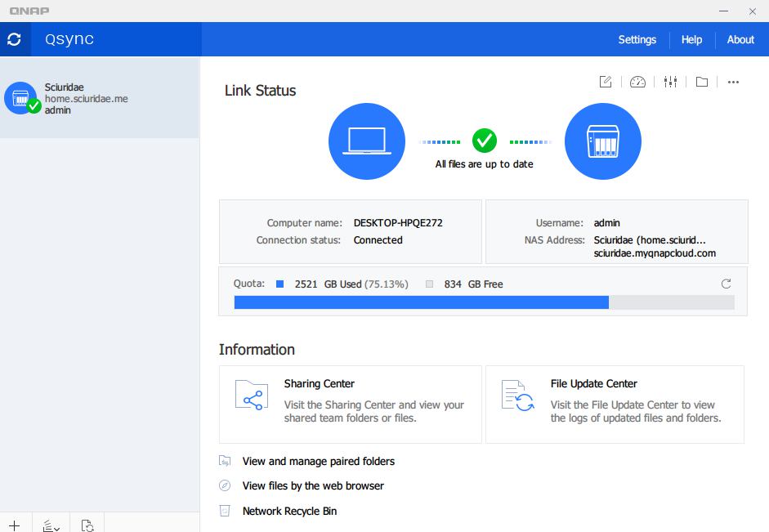Click the green sync status checkmark
Image resolution: width=769 pixels, height=532 pixels.
point(485,141)
